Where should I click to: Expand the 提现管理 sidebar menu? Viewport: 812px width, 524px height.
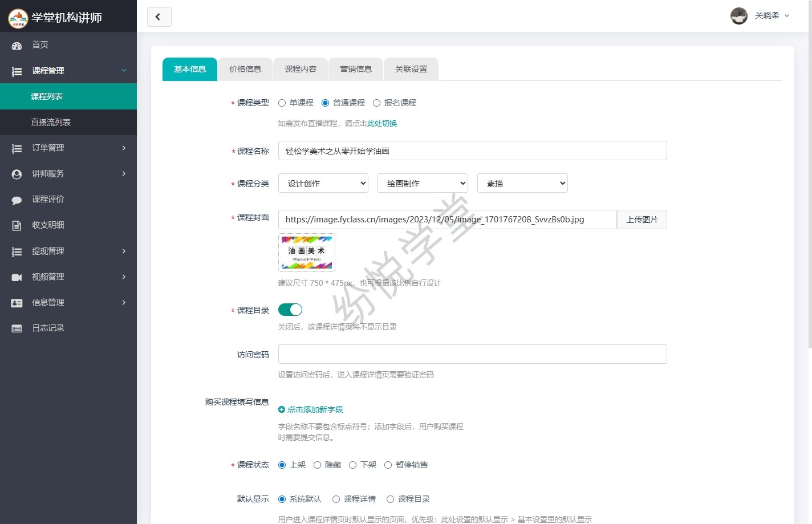68,251
